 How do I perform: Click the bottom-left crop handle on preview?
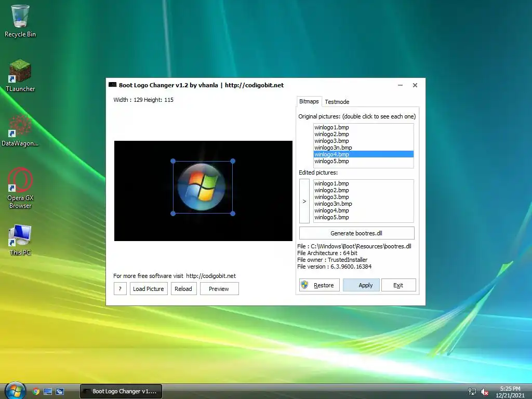coord(173,214)
